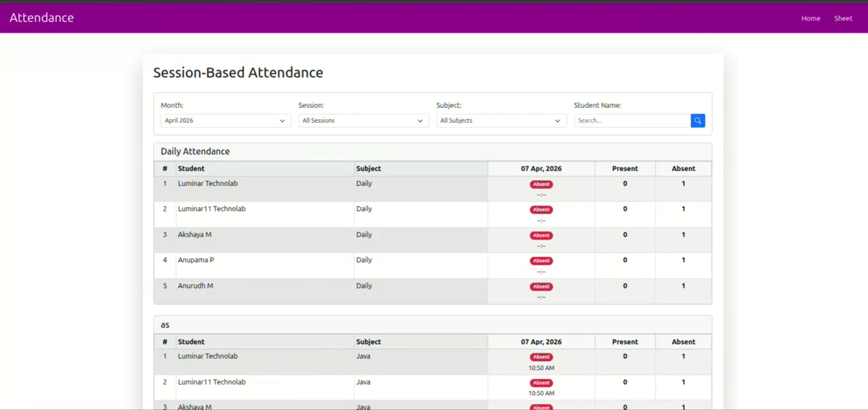The height and width of the screenshot is (410, 868).
Task: Click Absent badge for Luminar11 Technolab Java row
Action: tap(541, 383)
